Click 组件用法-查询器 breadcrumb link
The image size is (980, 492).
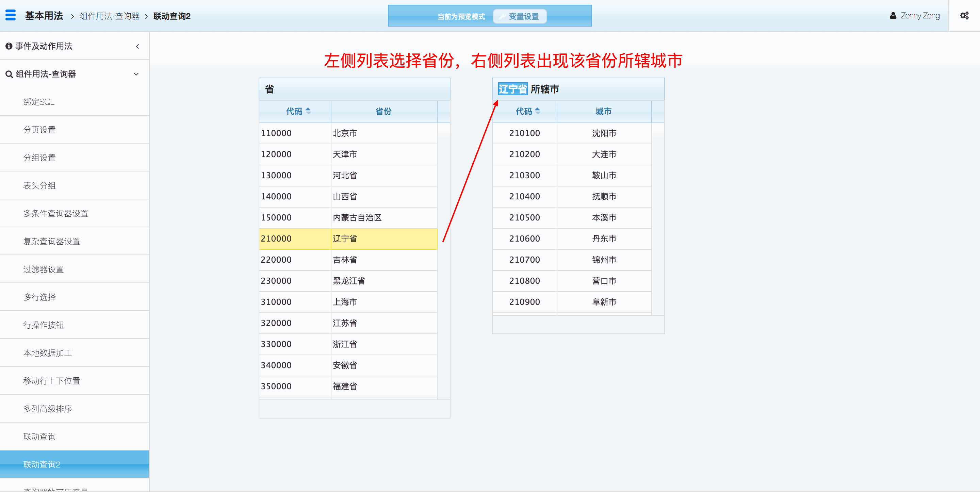coord(110,16)
